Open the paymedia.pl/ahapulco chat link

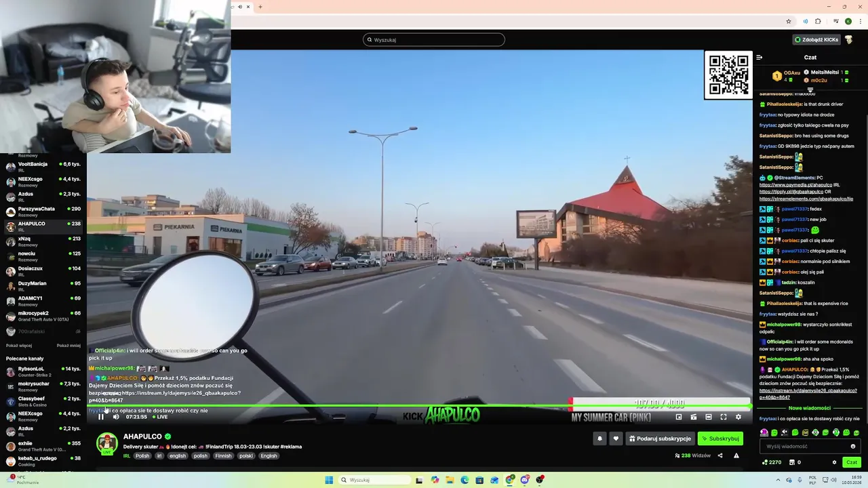click(x=795, y=184)
